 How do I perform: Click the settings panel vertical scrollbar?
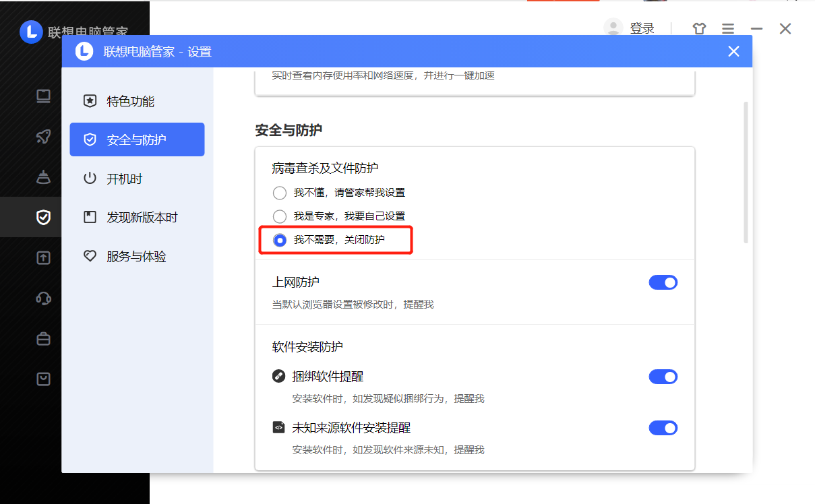click(x=746, y=172)
